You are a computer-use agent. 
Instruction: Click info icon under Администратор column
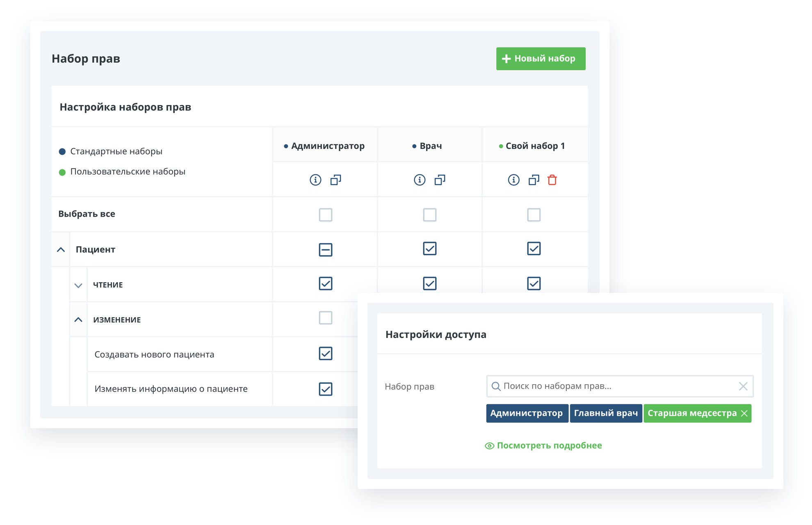tap(315, 180)
